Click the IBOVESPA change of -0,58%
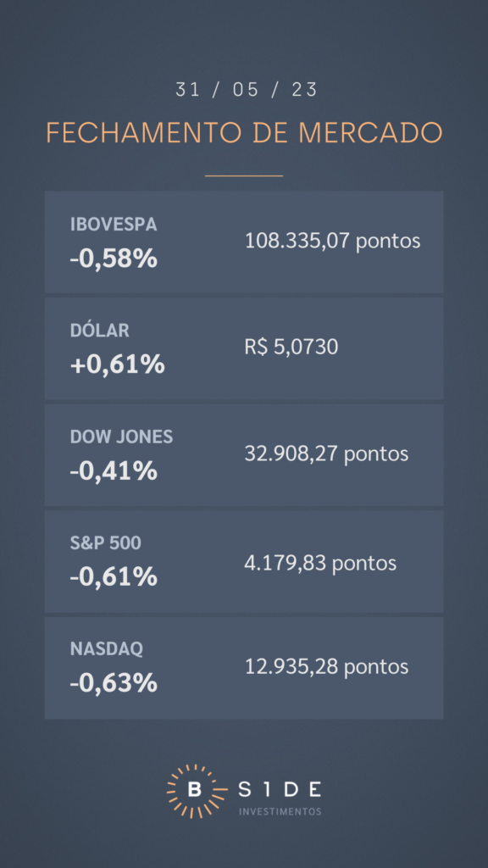 click(114, 259)
